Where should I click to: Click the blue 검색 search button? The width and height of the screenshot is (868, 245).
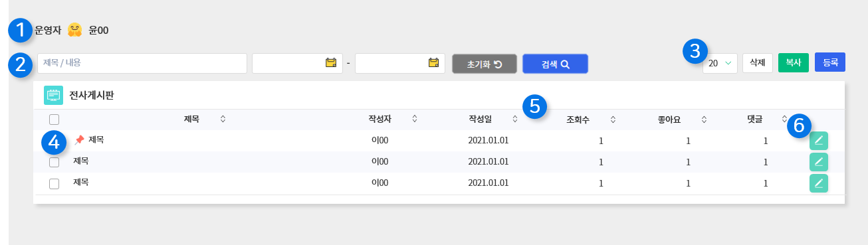click(x=556, y=64)
